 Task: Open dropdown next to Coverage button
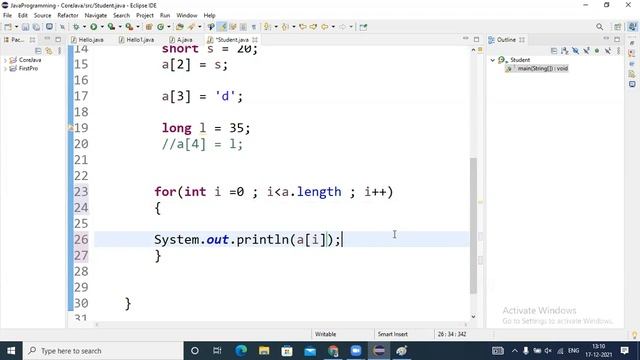coord(120,27)
